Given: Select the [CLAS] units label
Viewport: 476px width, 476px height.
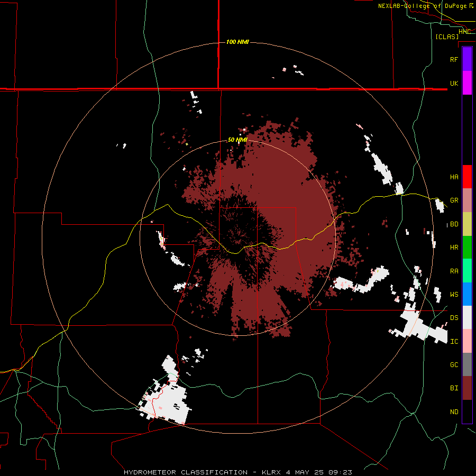Looking at the screenshot, I should point(447,37).
